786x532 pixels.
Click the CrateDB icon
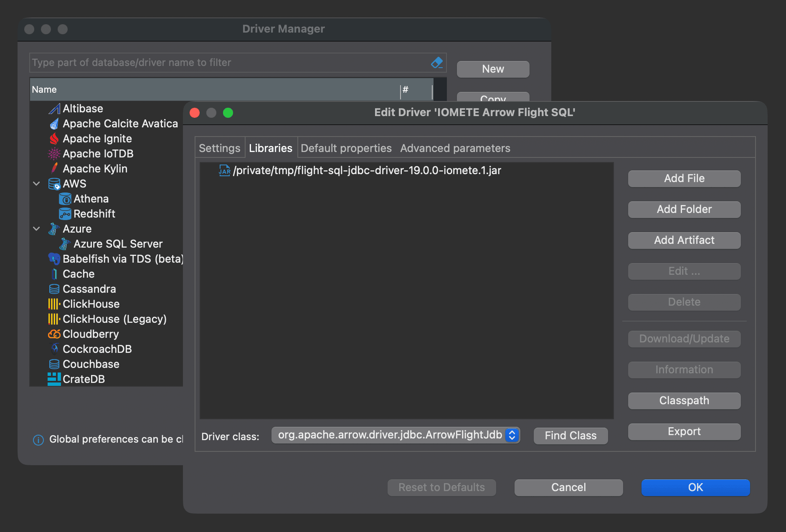coord(54,379)
